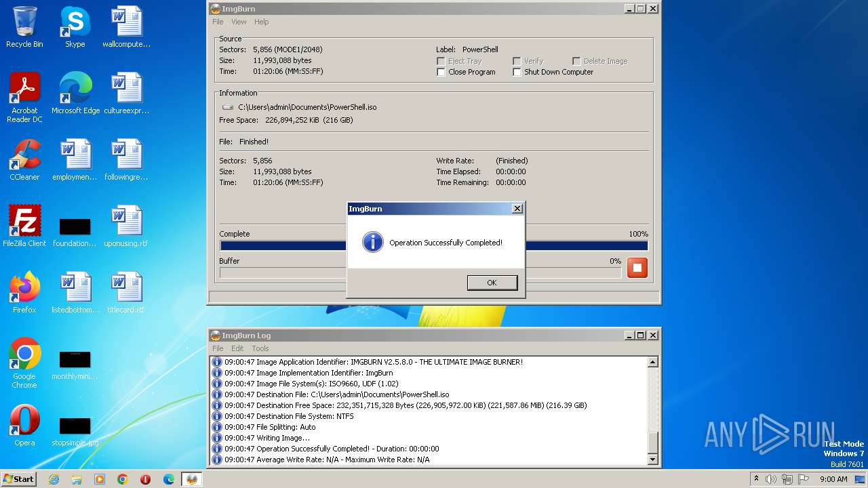
Task: Toggle the Close Program checkbox
Action: (441, 72)
